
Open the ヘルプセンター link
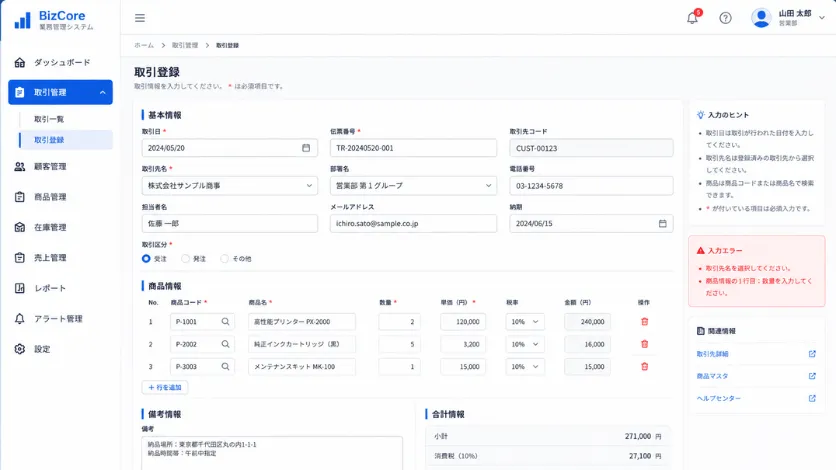point(719,399)
